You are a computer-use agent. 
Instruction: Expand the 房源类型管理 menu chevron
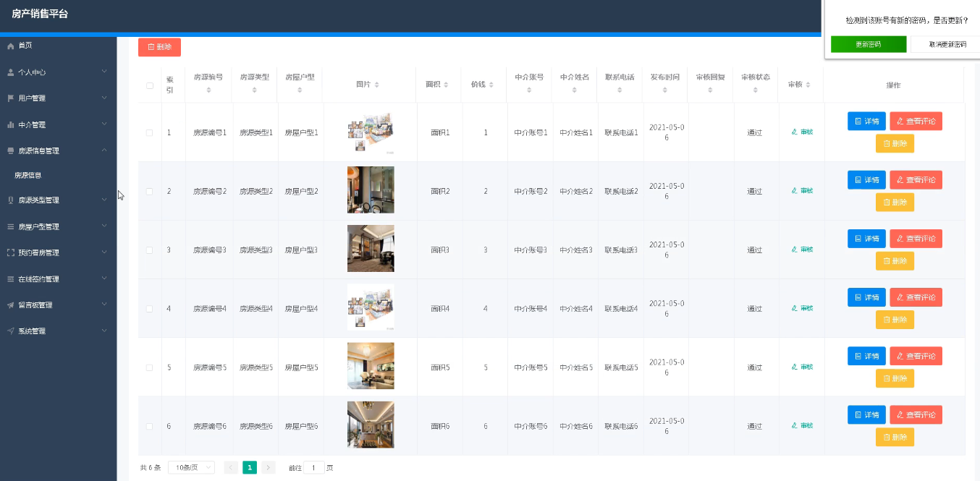pyautogui.click(x=104, y=200)
